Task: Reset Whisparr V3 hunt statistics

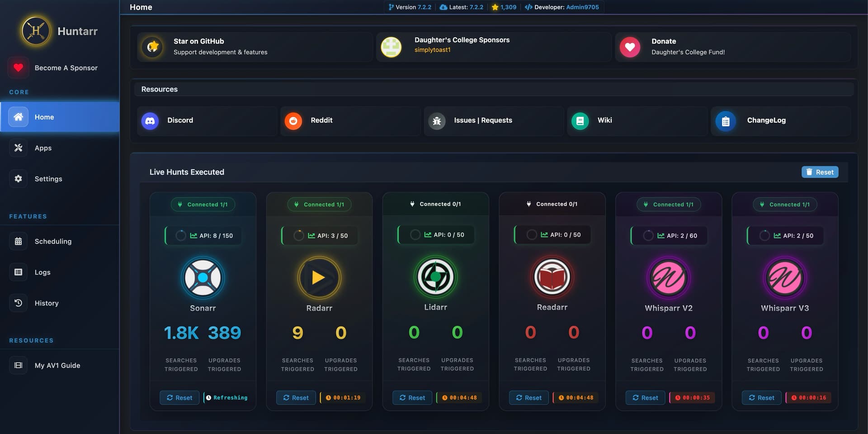Action: (x=762, y=397)
